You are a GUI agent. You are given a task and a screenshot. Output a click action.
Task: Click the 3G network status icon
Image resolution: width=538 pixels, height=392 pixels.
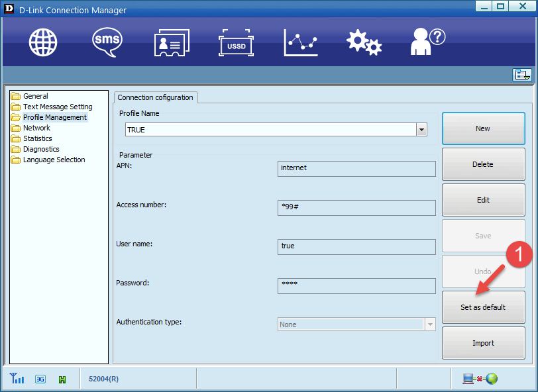[x=40, y=379]
